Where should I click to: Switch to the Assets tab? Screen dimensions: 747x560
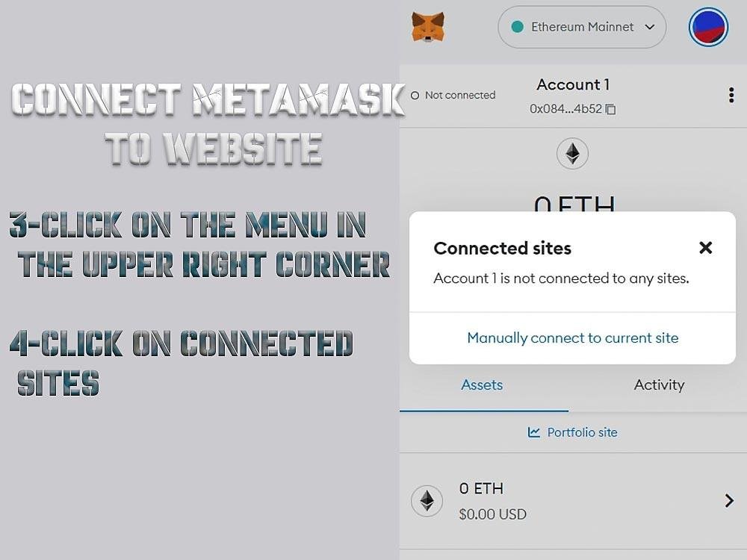[482, 385]
